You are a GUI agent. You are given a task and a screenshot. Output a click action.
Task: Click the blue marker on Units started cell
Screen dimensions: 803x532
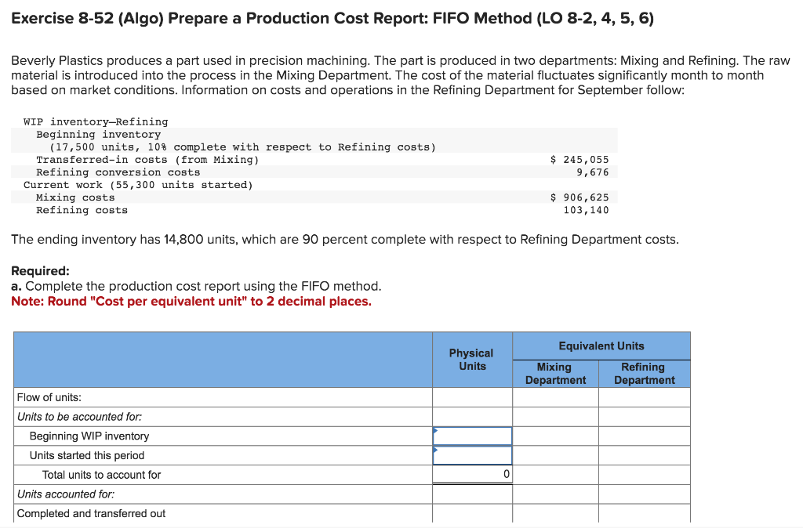434,449
